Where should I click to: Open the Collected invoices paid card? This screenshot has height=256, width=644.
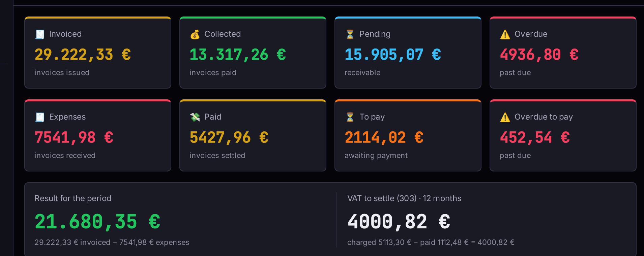coord(253,53)
